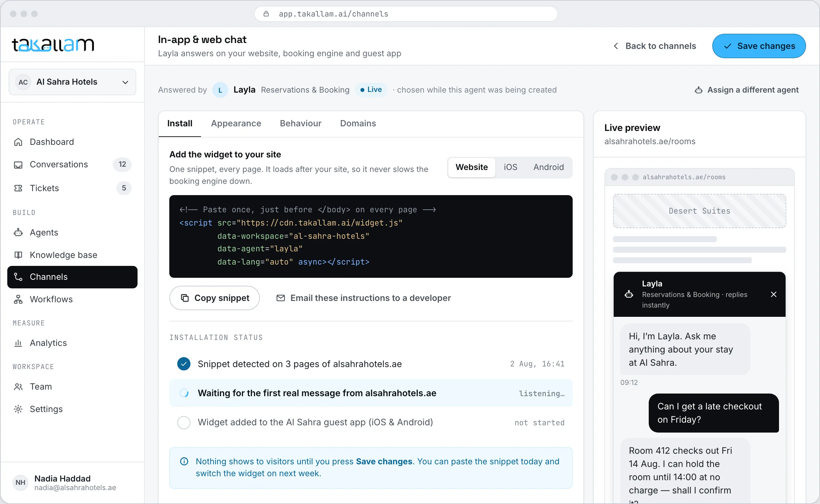This screenshot has height=504, width=820.
Task: Click the Settings gear icon
Action: click(18, 409)
